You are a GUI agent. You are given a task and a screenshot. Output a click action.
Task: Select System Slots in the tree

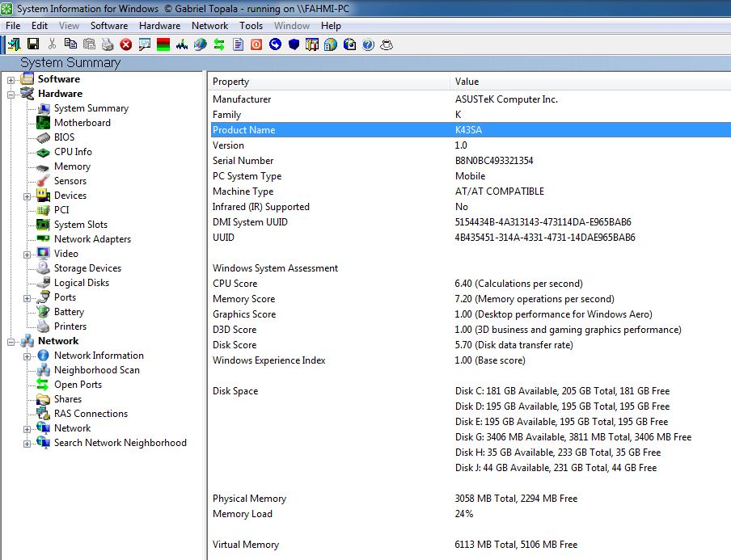[81, 225]
